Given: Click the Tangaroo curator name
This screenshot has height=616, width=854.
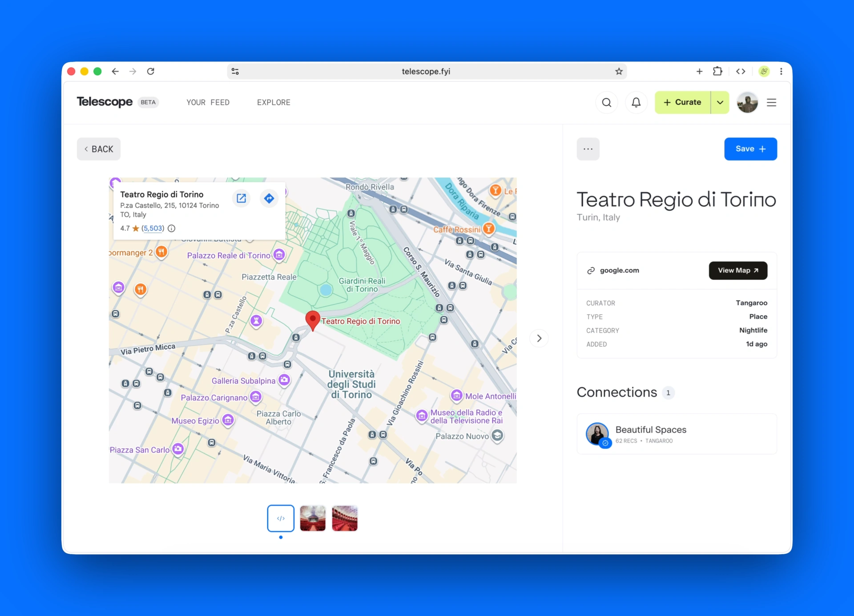Looking at the screenshot, I should pyautogui.click(x=751, y=303).
